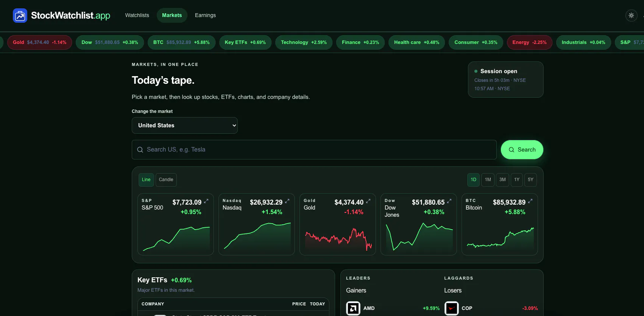Image resolution: width=644 pixels, height=316 pixels.
Task: Select the 1M time range
Action: click(x=488, y=180)
